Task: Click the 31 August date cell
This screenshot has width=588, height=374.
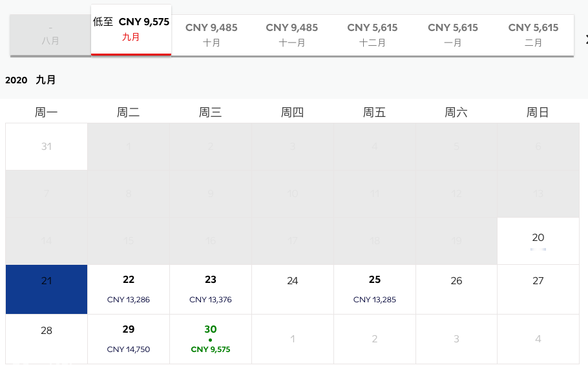Action: point(47,147)
